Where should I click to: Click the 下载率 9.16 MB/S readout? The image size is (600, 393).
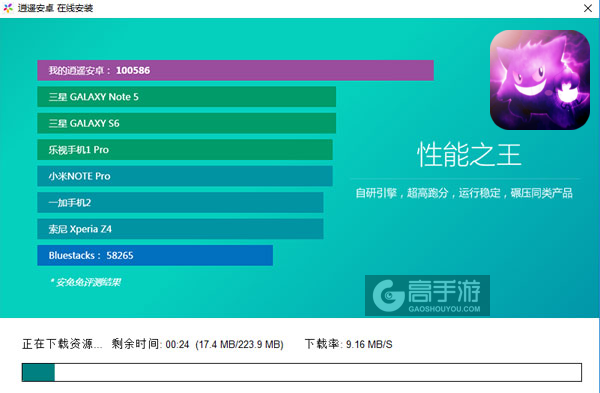tap(349, 344)
